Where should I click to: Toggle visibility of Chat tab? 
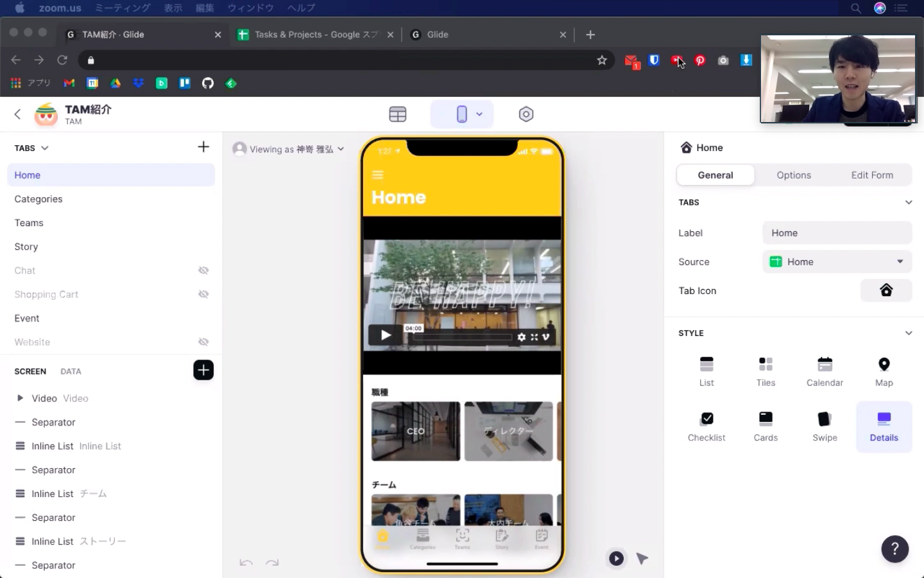pyautogui.click(x=203, y=270)
